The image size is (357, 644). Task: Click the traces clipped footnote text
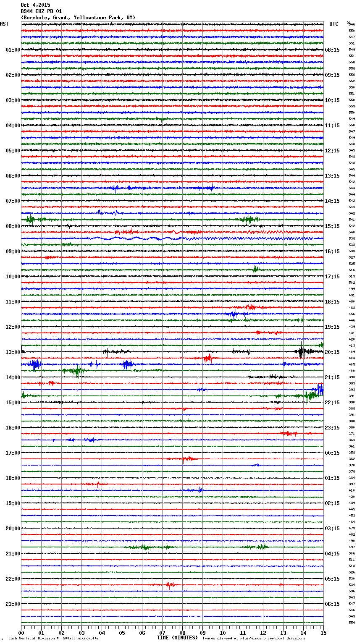point(254,638)
